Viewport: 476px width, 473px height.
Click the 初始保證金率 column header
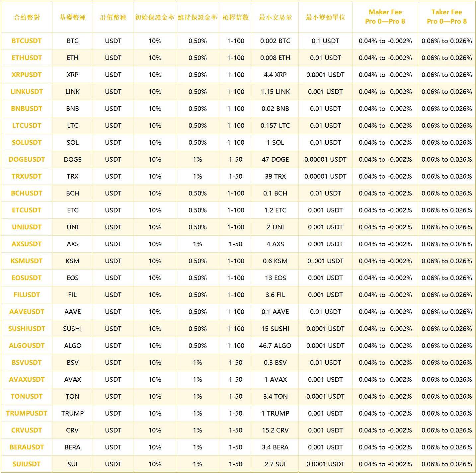coord(155,17)
